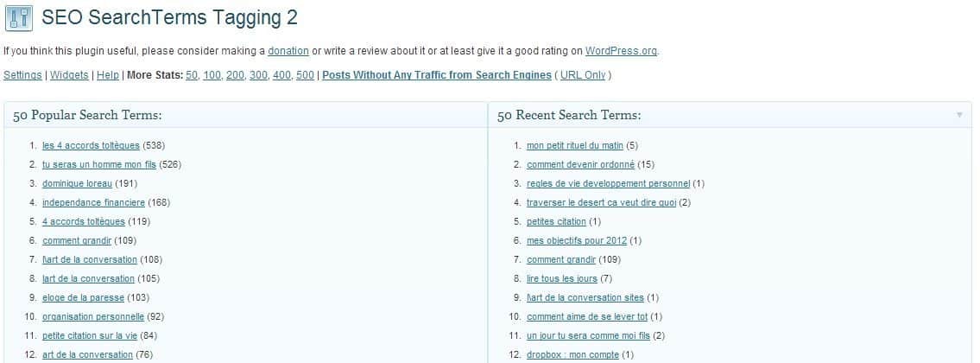Open 'traverser le desert ca veut dire quoi'
The width and height of the screenshot is (980, 363).
point(601,203)
